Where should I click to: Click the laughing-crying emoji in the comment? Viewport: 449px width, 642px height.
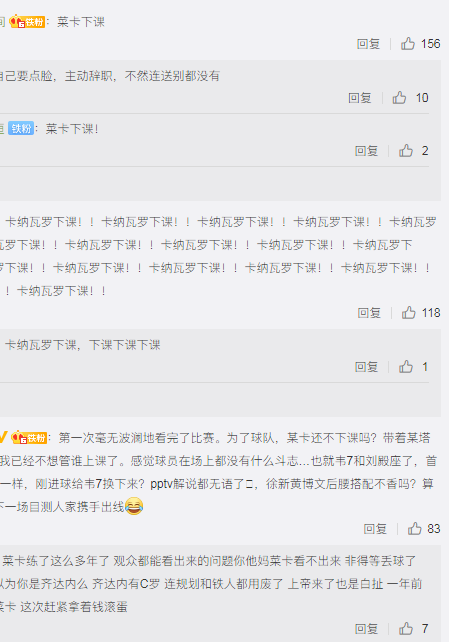(x=134, y=506)
